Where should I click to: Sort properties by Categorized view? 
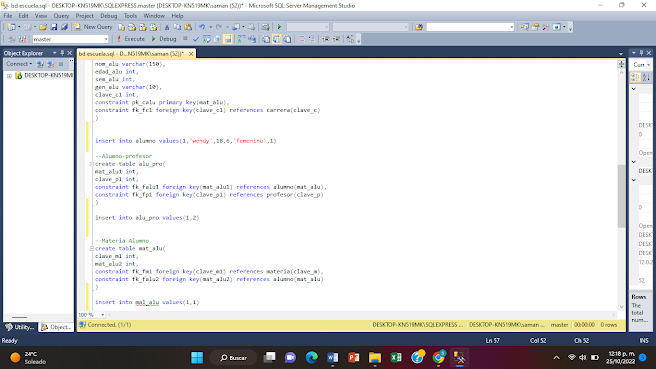[x=635, y=77]
